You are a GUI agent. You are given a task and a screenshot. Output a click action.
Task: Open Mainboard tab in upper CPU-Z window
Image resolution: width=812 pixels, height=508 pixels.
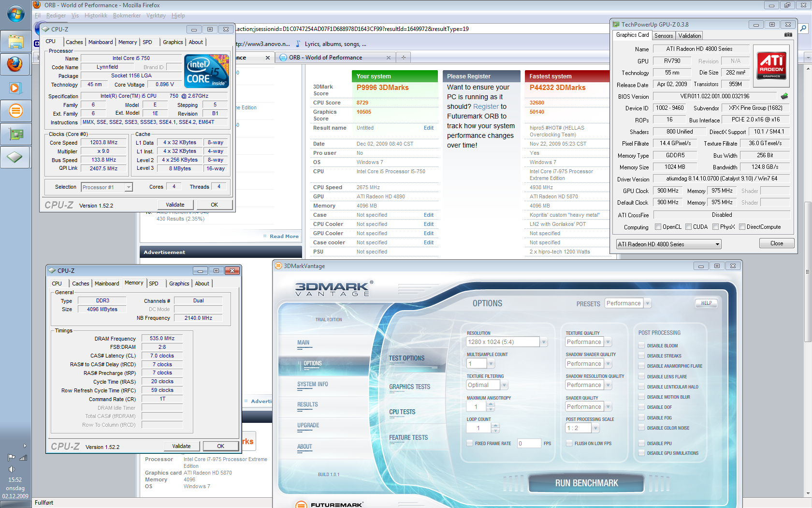(x=101, y=42)
